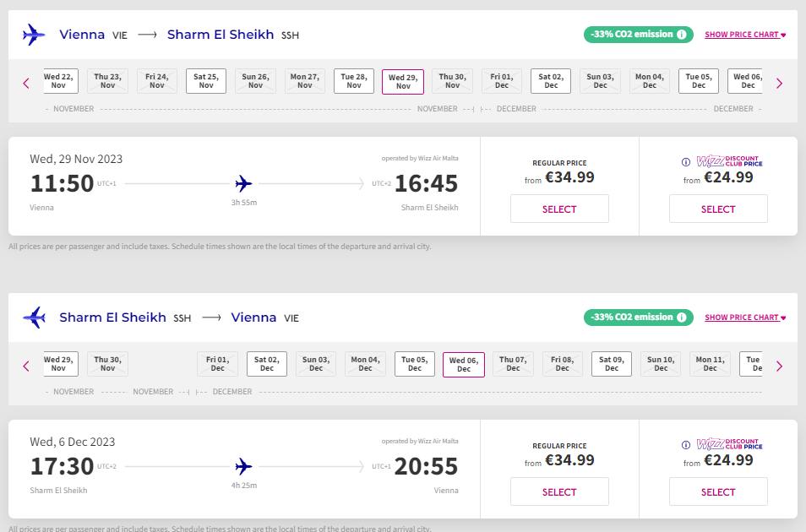Viewport: 806px width, 532px height.
Task: Go to next outbound dates arrow
Action: click(779, 83)
